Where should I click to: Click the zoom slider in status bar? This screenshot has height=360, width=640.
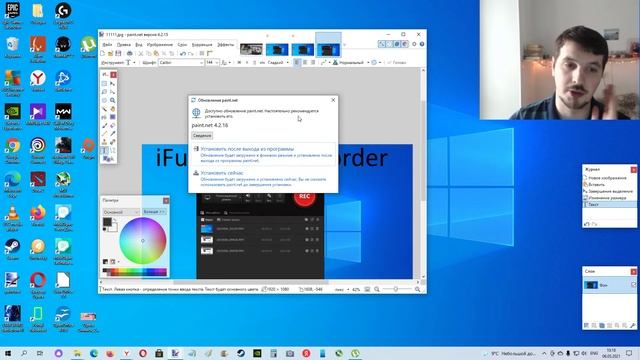coord(395,289)
